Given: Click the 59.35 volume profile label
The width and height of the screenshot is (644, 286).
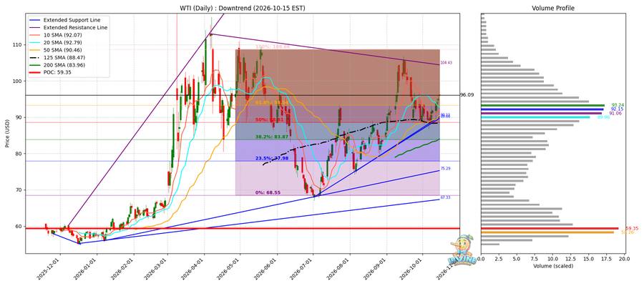Looking at the screenshot, I should pyautogui.click(x=631, y=228).
